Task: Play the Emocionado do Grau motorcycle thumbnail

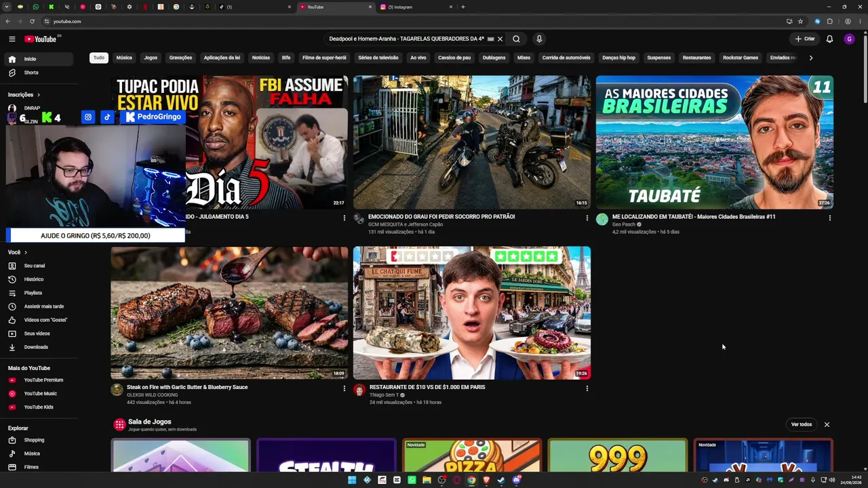Action: [x=472, y=142]
